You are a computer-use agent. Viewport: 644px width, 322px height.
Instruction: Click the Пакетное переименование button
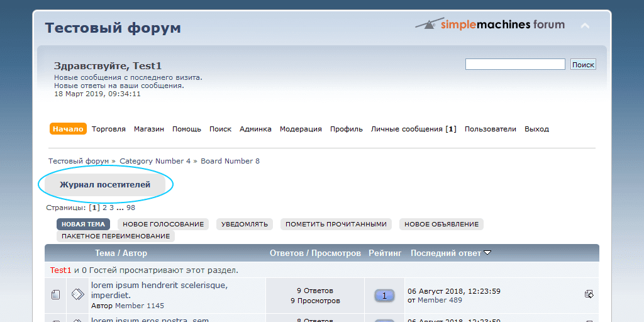pyautogui.click(x=116, y=236)
